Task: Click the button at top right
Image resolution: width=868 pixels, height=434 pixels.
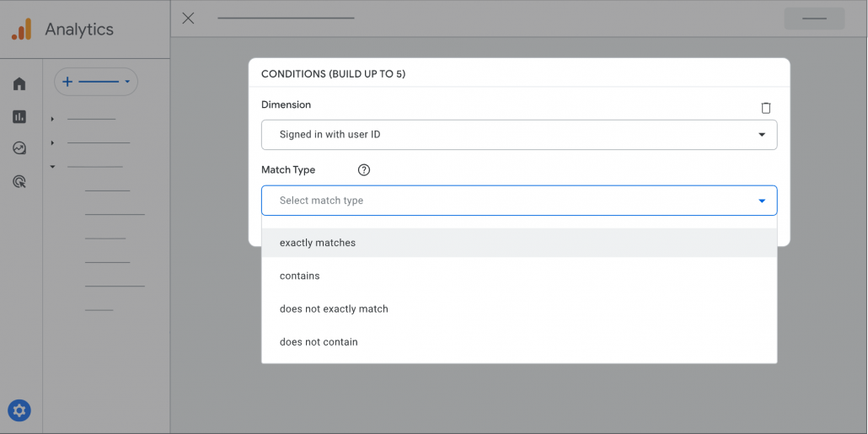Action: [813, 18]
